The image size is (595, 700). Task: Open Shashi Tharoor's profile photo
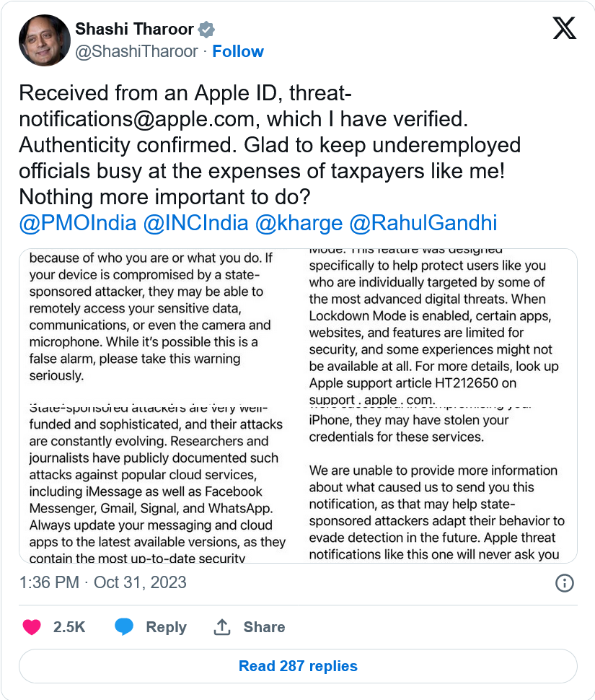coord(43,40)
